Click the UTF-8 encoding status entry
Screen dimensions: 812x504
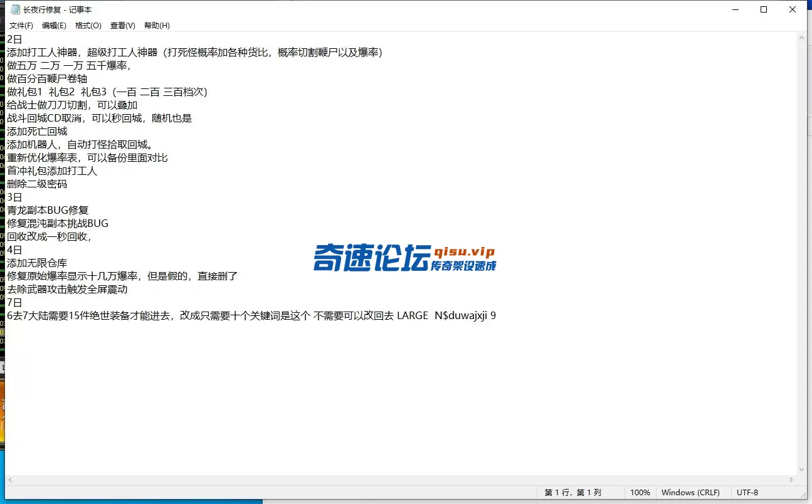(x=747, y=493)
